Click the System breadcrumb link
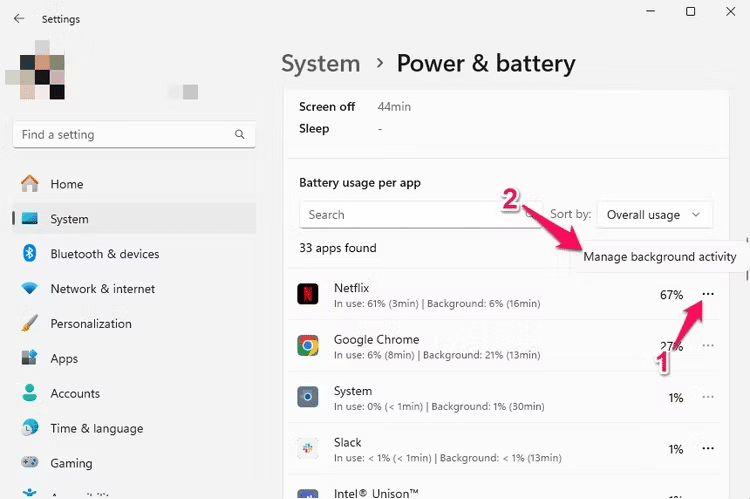750x499 pixels. click(x=320, y=64)
